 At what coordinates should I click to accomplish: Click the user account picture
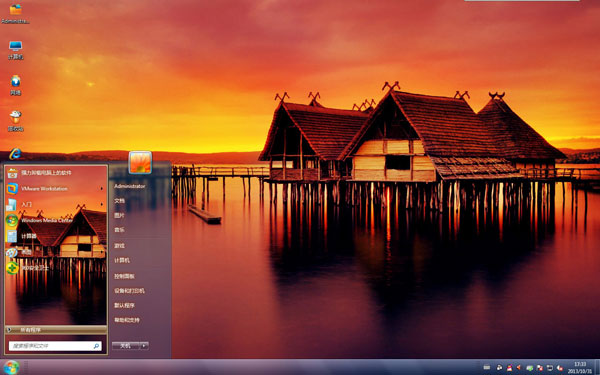[140, 162]
